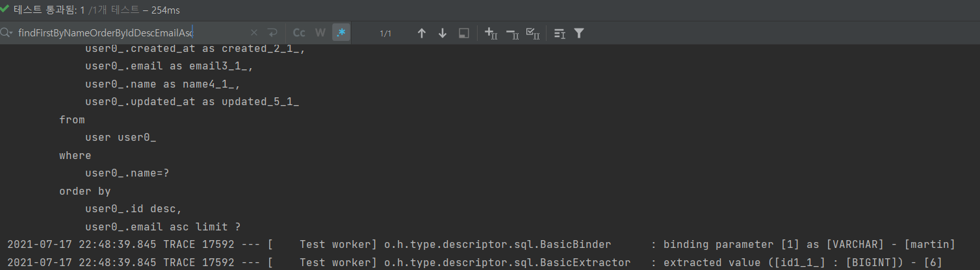Click the 'user user0_' line
980x270 pixels.
[x=120, y=138]
